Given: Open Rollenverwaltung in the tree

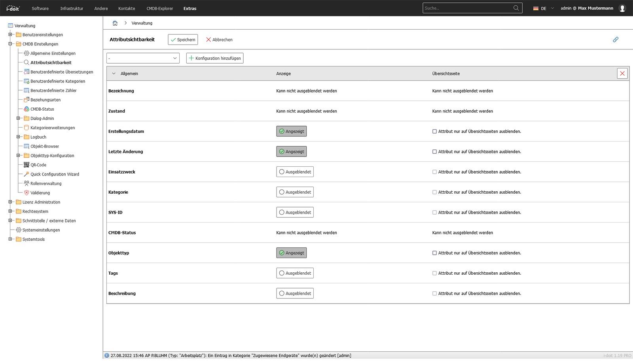Looking at the screenshot, I should [x=46, y=183].
